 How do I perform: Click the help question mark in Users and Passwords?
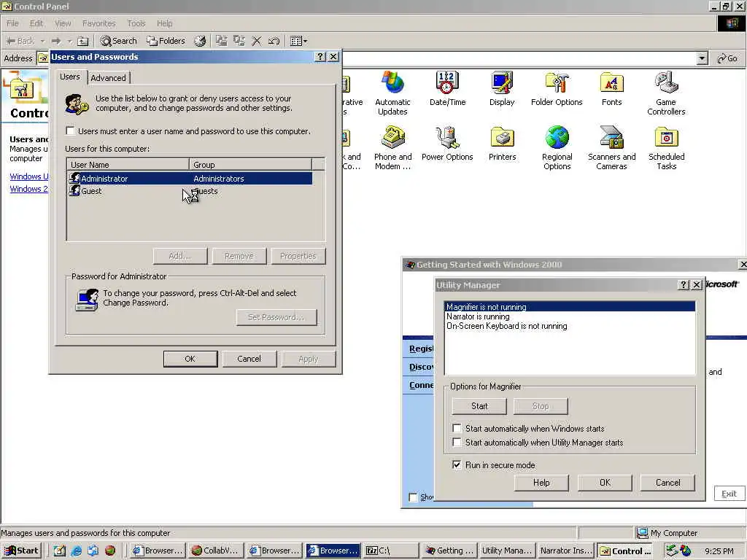pyautogui.click(x=320, y=57)
